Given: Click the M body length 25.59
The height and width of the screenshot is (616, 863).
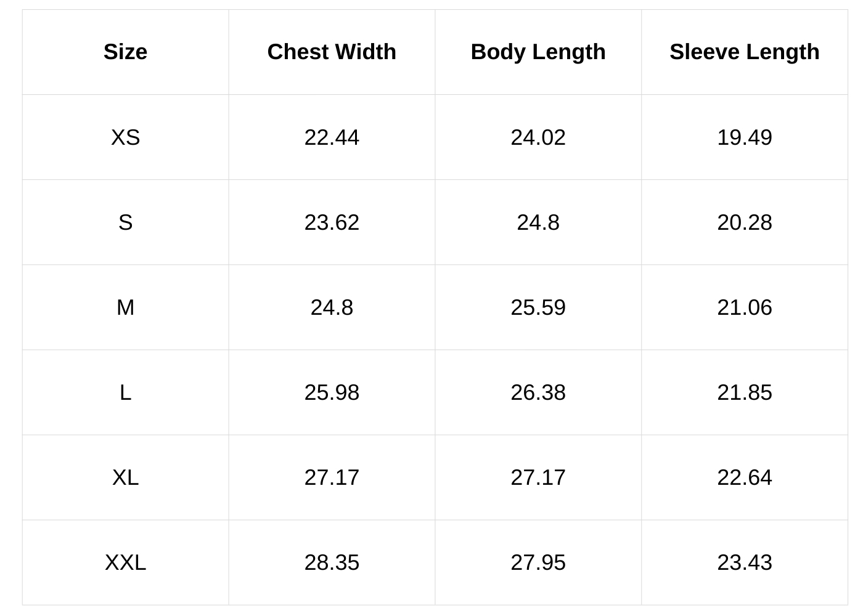Looking at the screenshot, I should (x=538, y=307).
